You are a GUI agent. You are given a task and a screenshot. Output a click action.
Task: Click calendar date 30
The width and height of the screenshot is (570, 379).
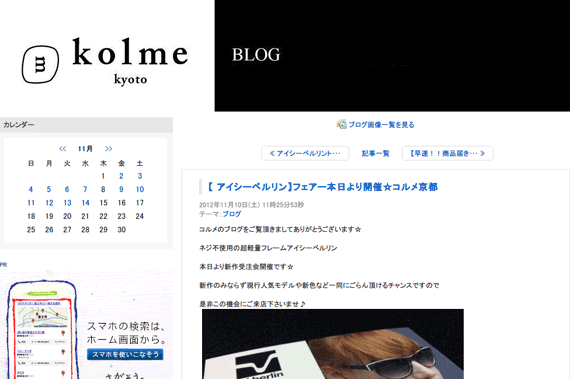pyautogui.click(x=121, y=230)
